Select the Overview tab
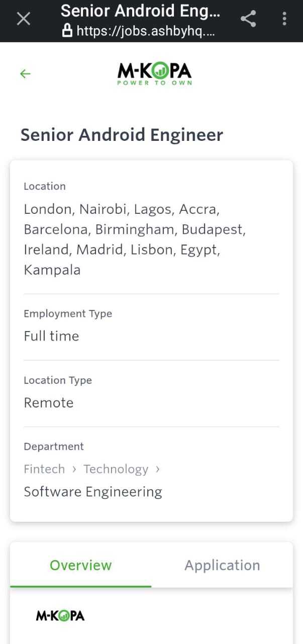303x644 pixels. pyautogui.click(x=80, y=565)
